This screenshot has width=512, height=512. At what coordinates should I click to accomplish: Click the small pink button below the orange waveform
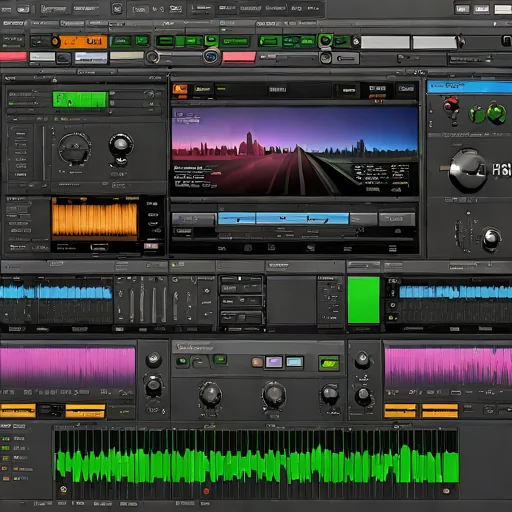[151, 246]
